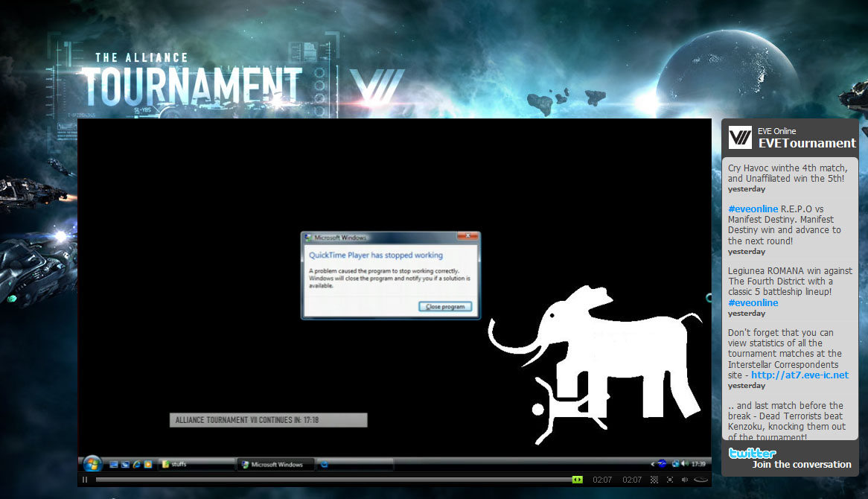Viewport: 868px width, 499px height.
Task: Click the Dead Terrorists beat Kenzoku tweet
Action: 787,422
